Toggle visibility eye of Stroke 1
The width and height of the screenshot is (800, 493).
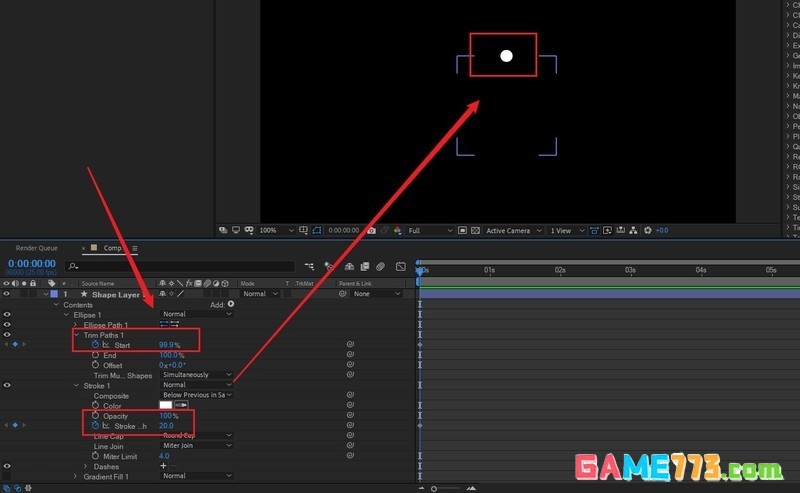(x=7, y=385)
